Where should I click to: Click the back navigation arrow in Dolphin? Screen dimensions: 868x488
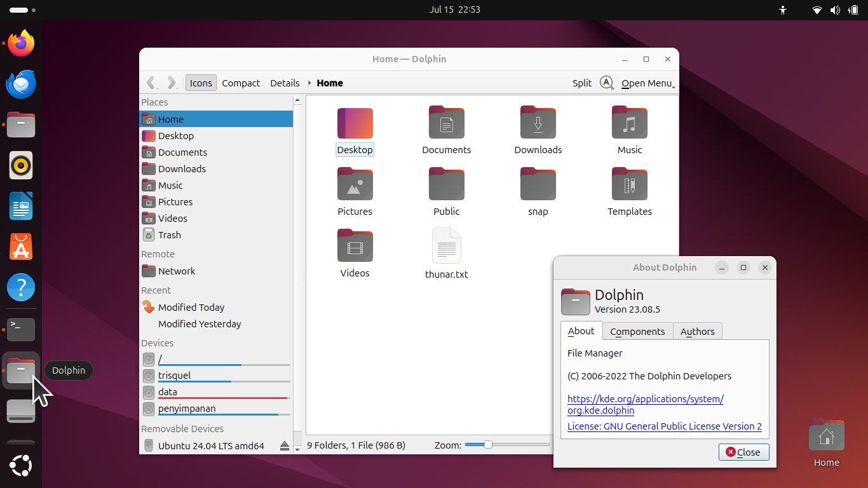coord(151,83)
